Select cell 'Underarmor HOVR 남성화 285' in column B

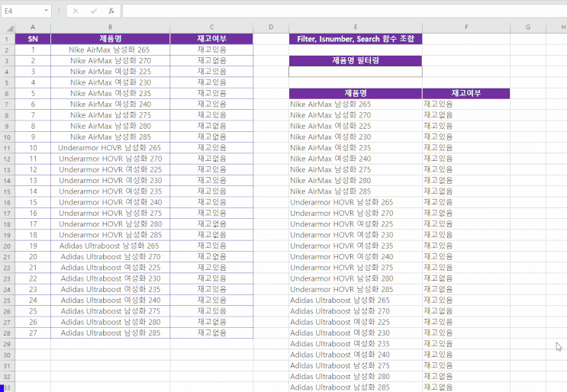111,235
